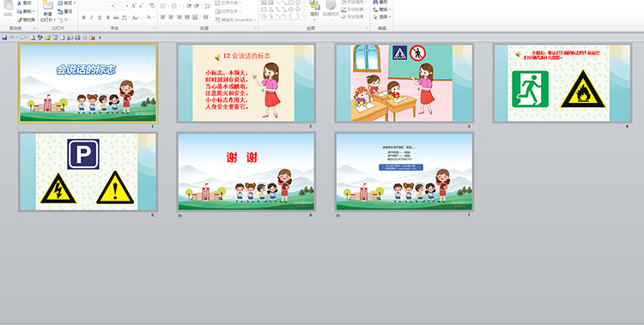Open the font name dropdown

coord(112,6)
